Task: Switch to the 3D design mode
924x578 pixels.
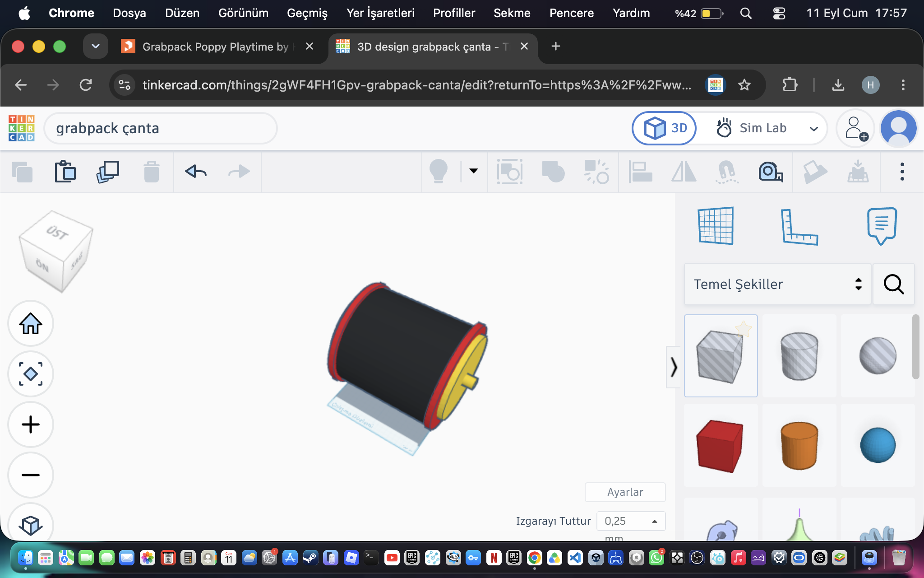Action: click(664, 128)
